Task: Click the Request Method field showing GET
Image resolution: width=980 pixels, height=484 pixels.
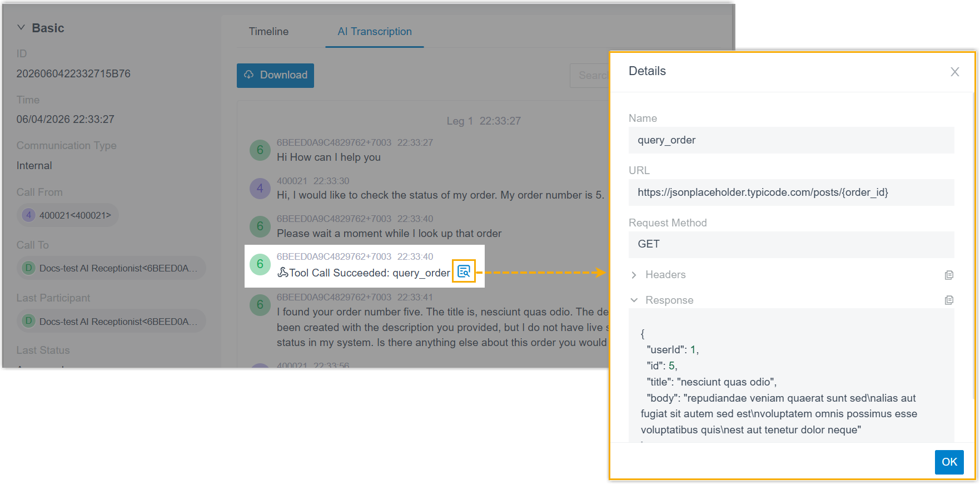Action: 791,244
